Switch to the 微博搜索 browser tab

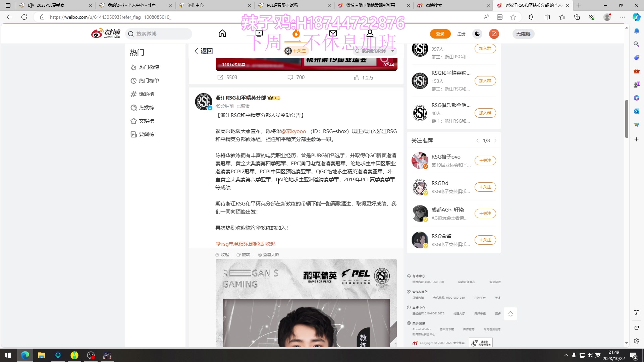(x=453, y=5)
